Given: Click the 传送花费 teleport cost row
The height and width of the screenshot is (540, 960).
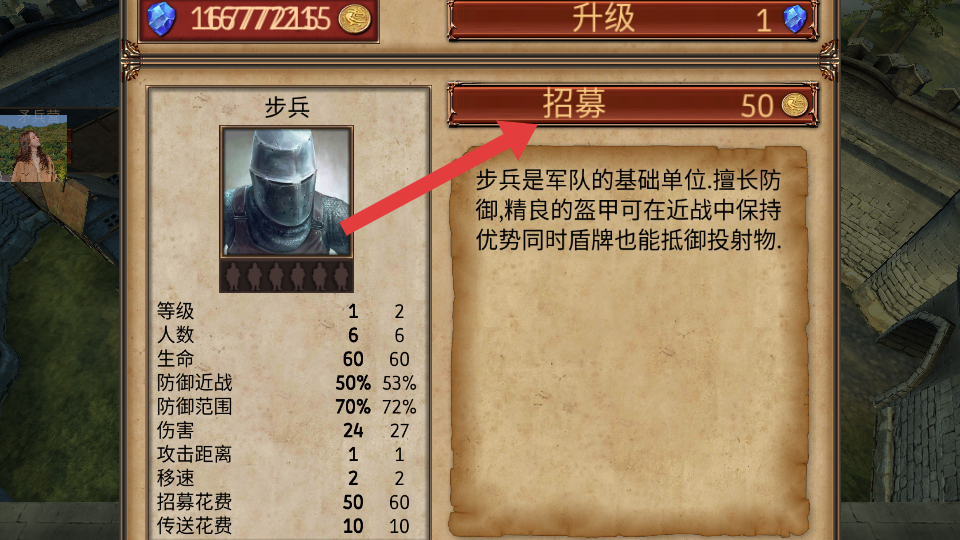Looking at the screenshot, I should pyautogui.click(x=287, y=525).
